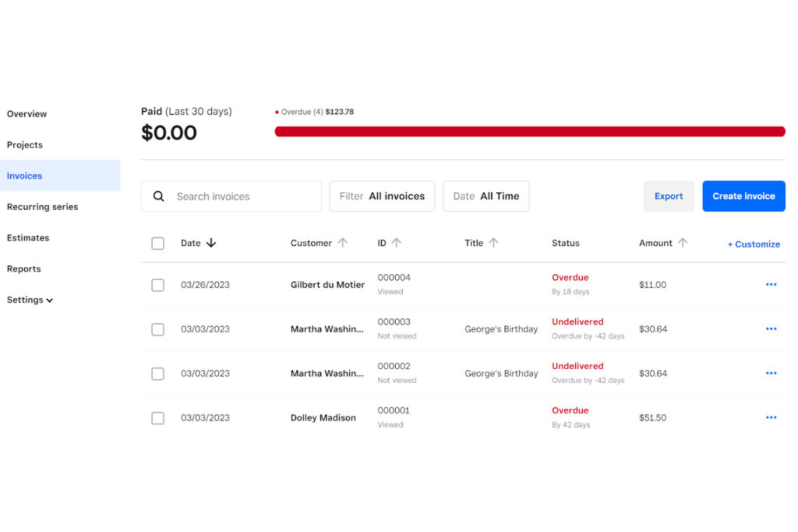Open actions menu for Dolley Madison invoice
Image resolution: width=798 pixels, height=532 pixels.
click(771, 417)
